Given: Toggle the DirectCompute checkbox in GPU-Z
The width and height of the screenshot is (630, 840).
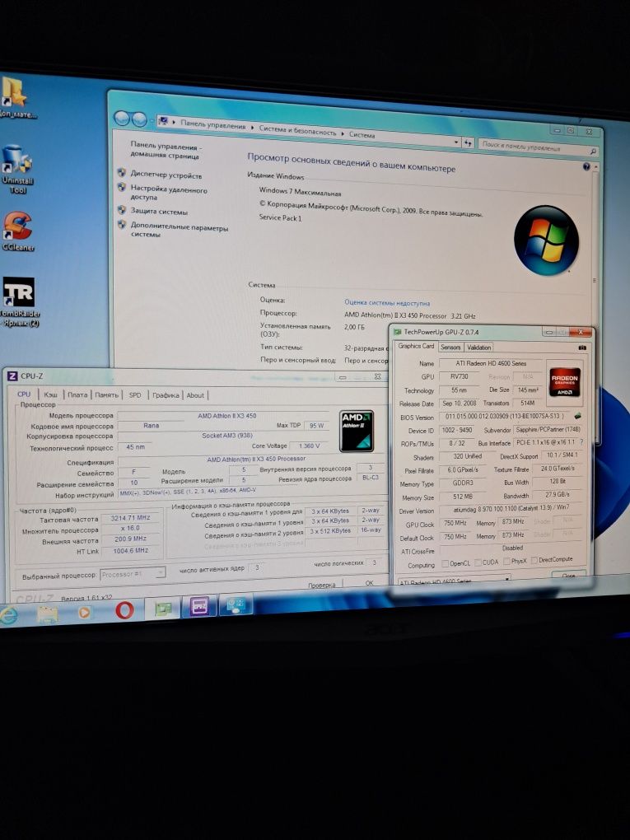Looking at the screenshot, I should [534, 560].
